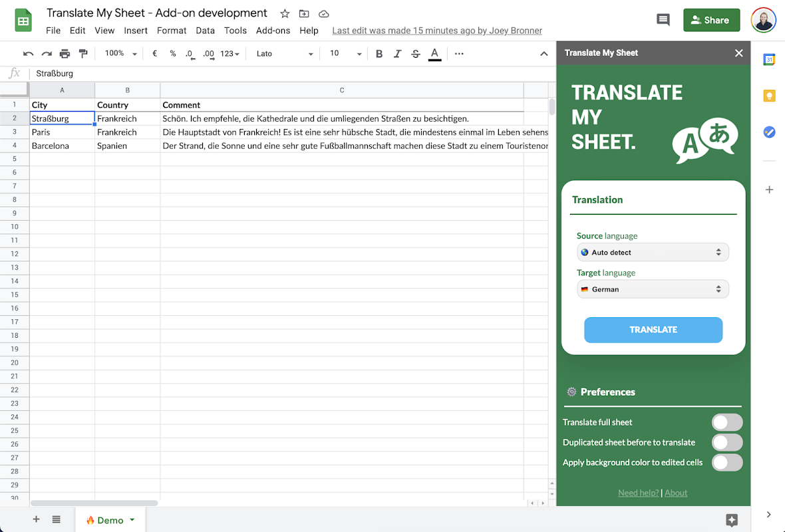Open the View menu
Viewport: 785px width, 532px height.
104,31
